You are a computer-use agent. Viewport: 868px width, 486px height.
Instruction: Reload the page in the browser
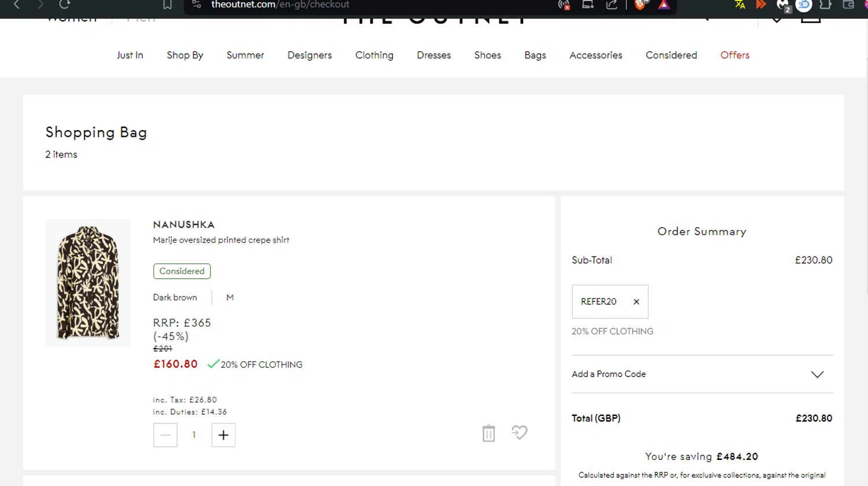tap(64, 5)
